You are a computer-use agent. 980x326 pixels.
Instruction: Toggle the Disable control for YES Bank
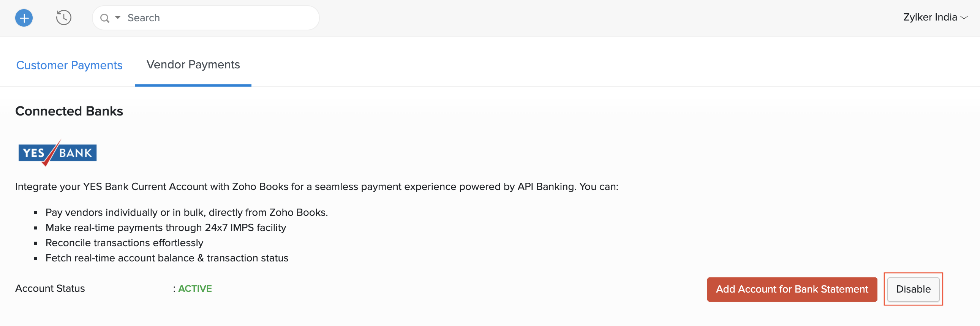(x=913, y=289)
